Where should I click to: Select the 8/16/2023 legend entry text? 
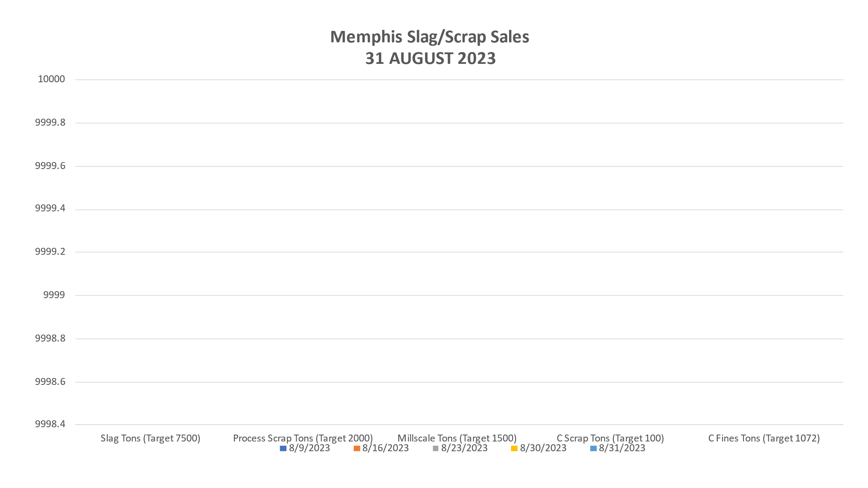385,448
